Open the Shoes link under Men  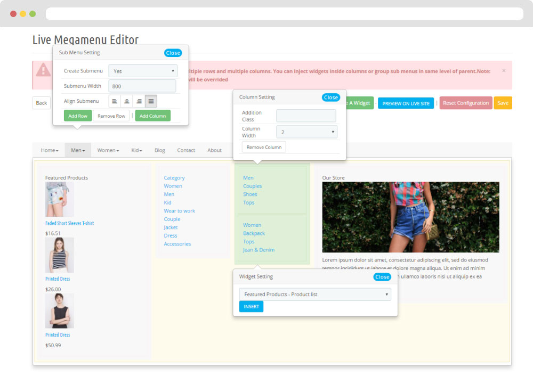click(250, 194)
